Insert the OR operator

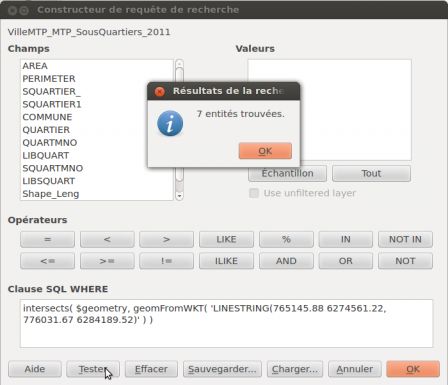pos(346,261)
